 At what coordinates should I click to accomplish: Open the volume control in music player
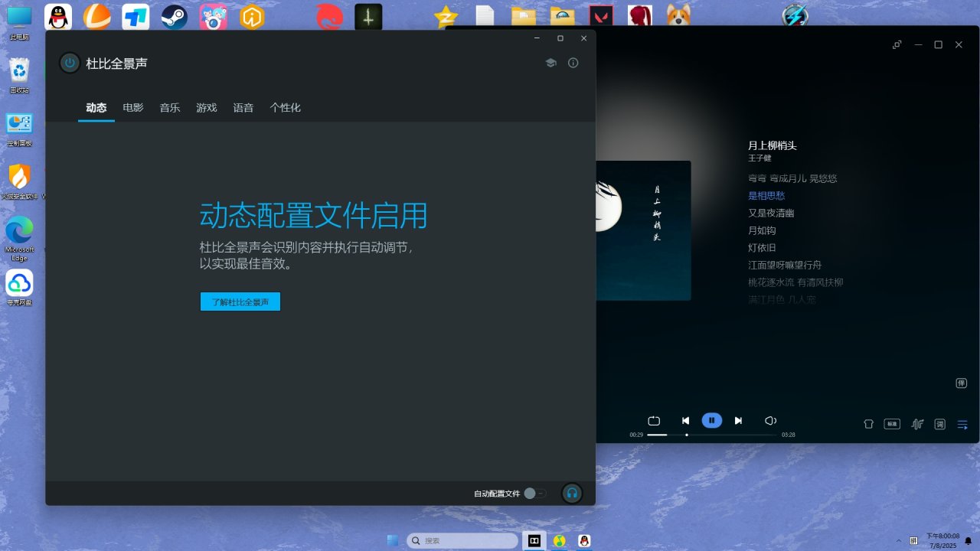(771, 421)
